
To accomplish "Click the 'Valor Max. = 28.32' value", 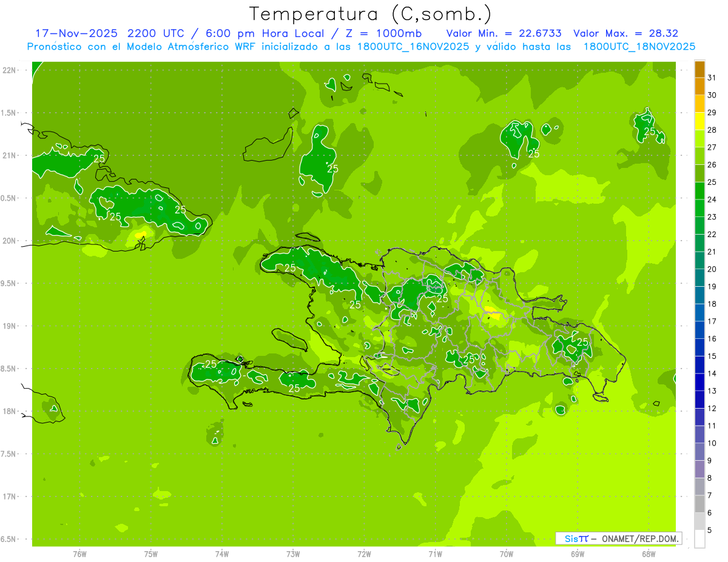I will [x=625, y=33].
